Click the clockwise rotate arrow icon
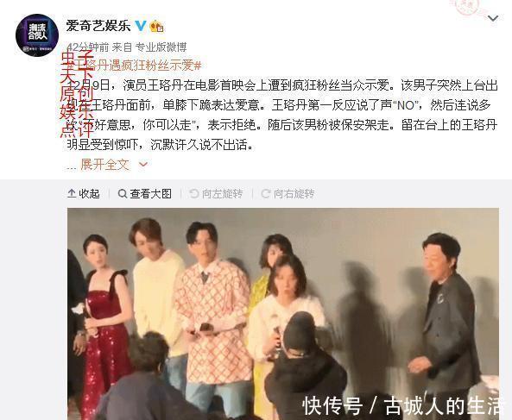This screenshot has height=420, width=512. [266, 194]
